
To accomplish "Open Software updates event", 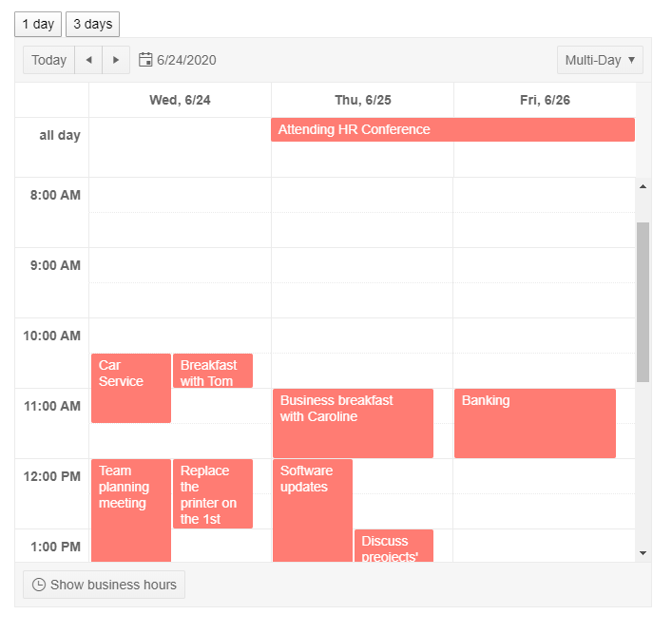I will pyautogui.click(x=312, y=509).
